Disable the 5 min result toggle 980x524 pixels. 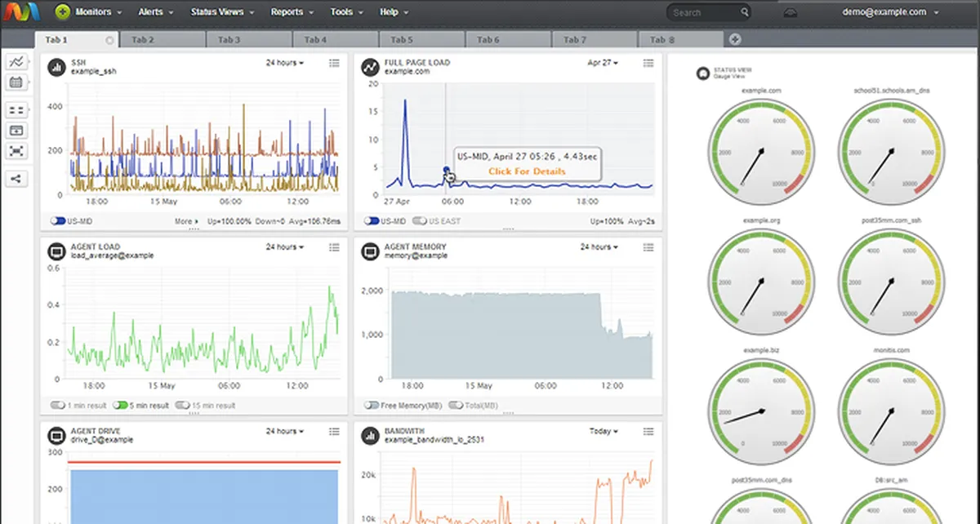click(120, 405)
